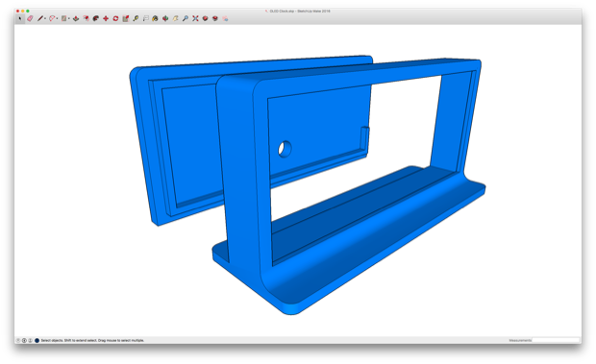Choose the Select arrow tool

[20, 18]
